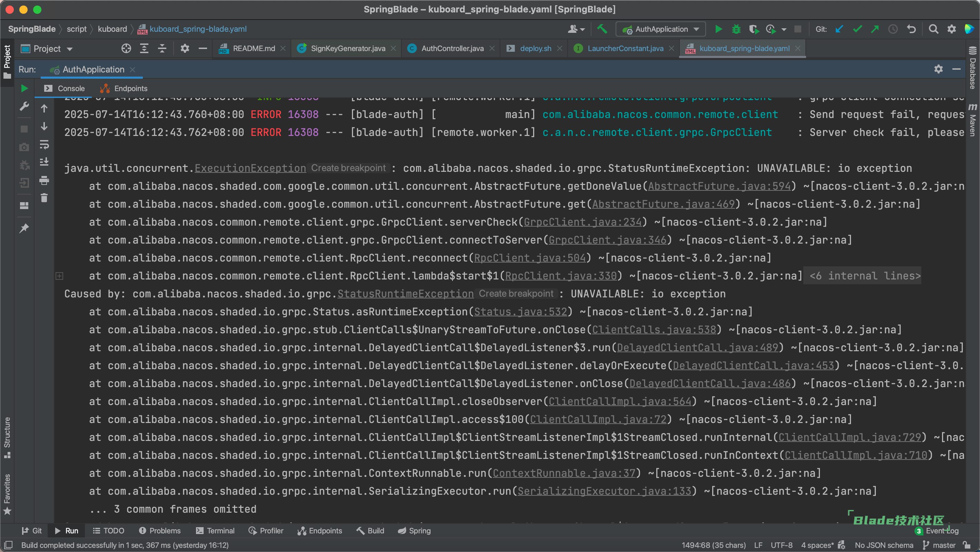The height and width of the screenshot is (552, 980).
Task: Open the GrpcClient.java:234 stack trace link
Action: pyautogui.click(x=582, y=222)
